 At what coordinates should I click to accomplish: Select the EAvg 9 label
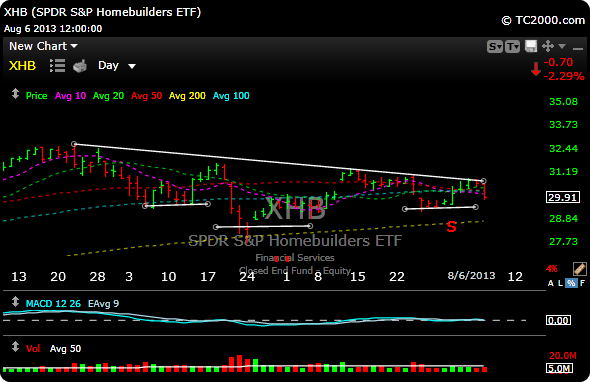tap(103, 304)
